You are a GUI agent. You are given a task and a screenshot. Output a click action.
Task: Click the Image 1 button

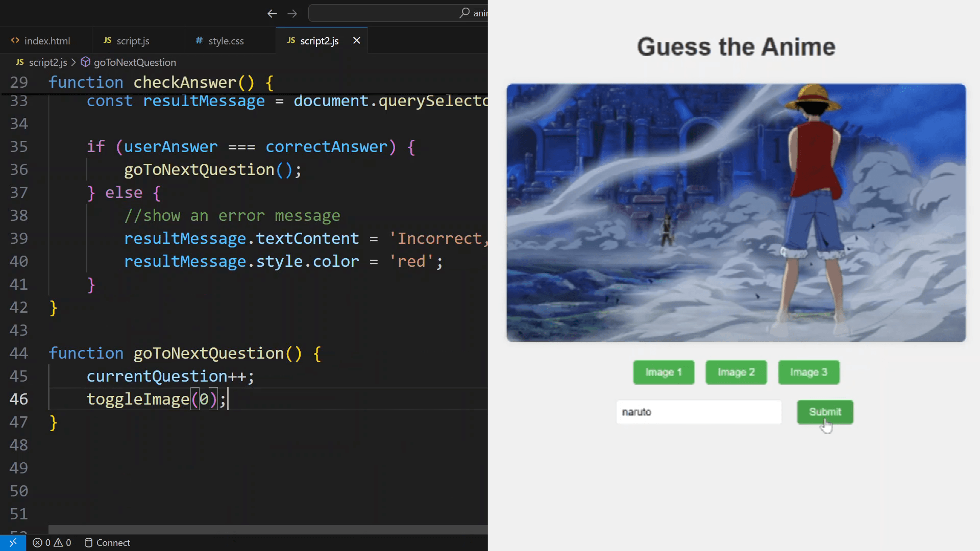[x=664, y=372]
